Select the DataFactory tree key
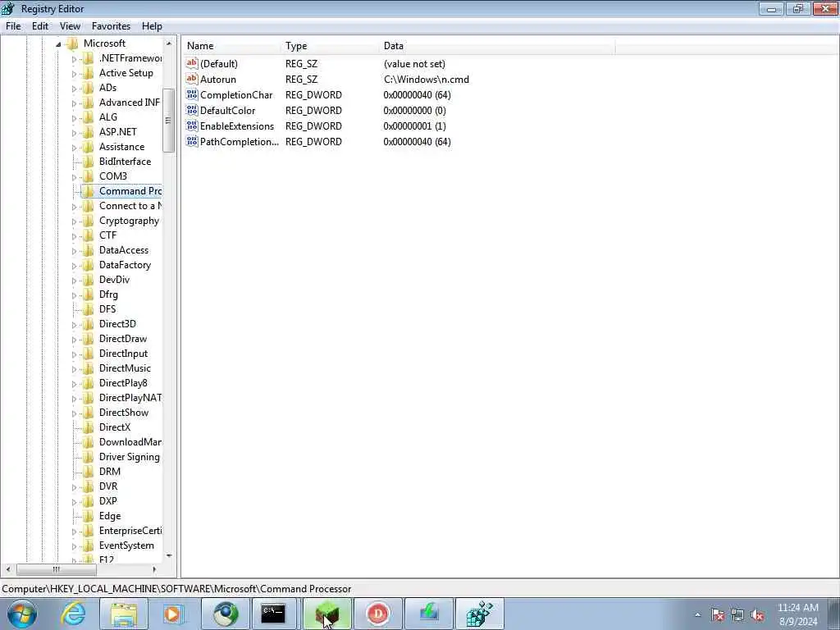 125,265
